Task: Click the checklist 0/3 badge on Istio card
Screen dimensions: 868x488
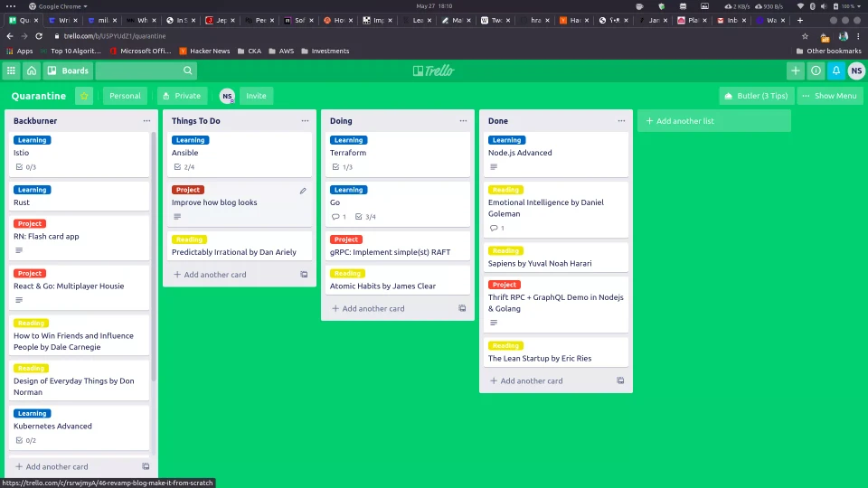Action: 26,166
